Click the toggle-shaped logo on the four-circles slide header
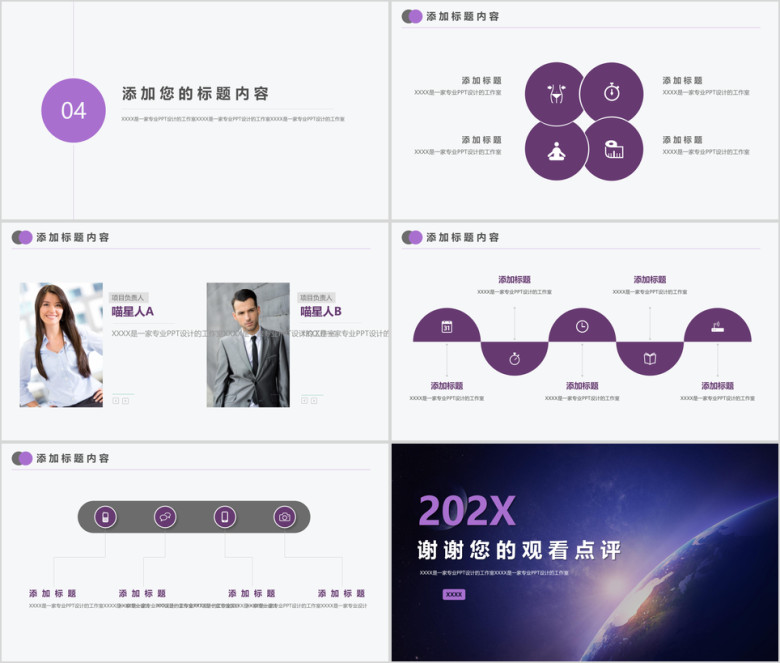 [412, 16]
